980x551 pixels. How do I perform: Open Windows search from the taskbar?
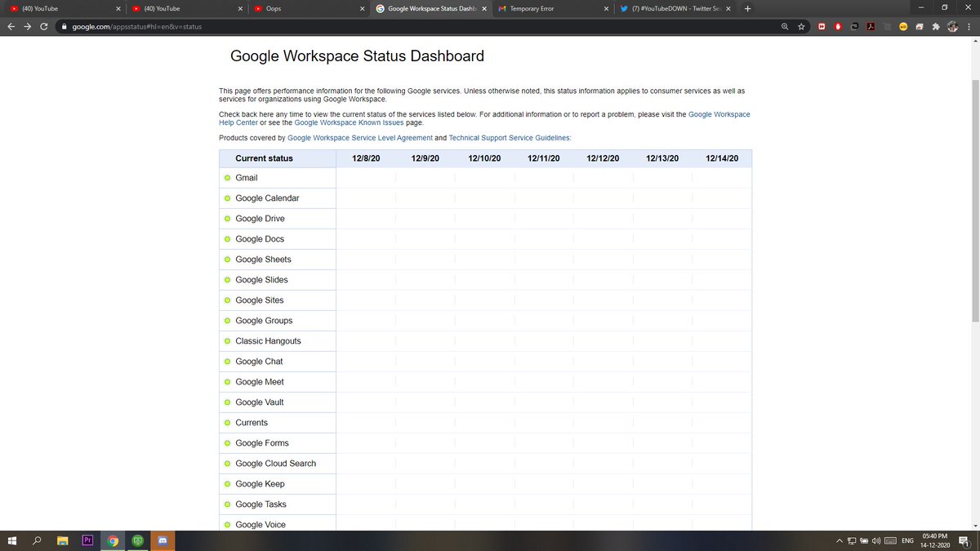point(37,540)
